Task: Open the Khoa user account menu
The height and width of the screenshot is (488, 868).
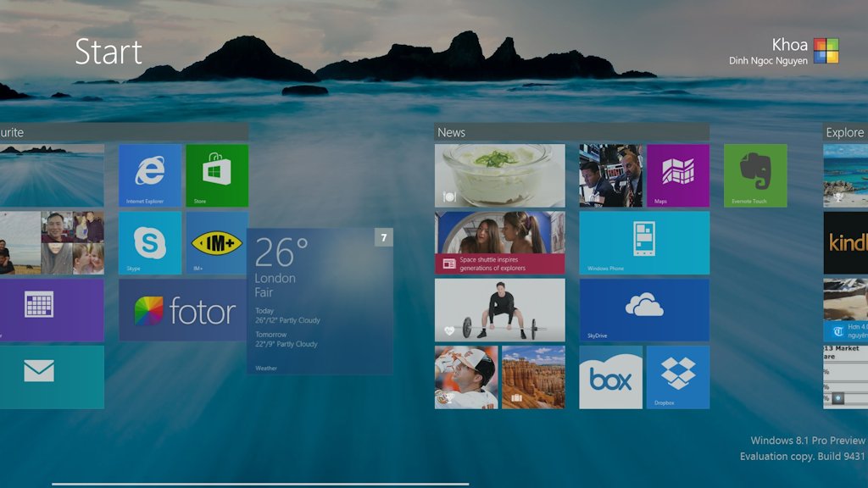Action: click(x=783, y=51)
